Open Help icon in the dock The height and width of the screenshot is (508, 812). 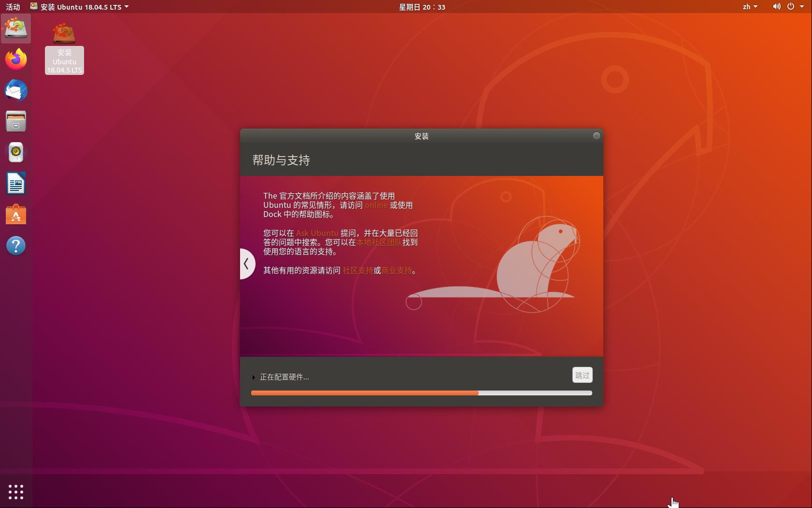[16, 246]
